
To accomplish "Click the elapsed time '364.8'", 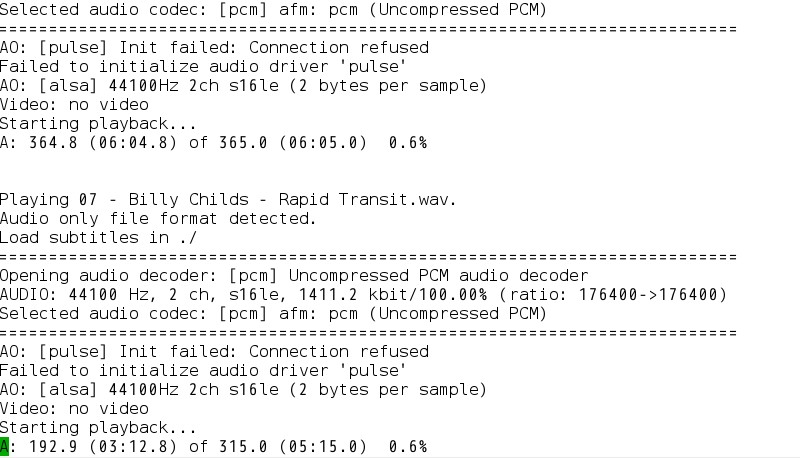I will click(44, 143).
